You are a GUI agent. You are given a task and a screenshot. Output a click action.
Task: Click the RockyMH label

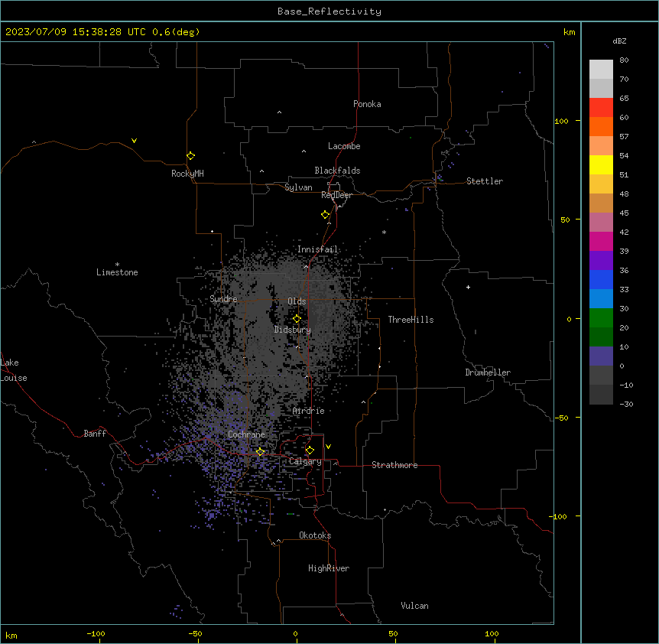click(x=187, y=174)
